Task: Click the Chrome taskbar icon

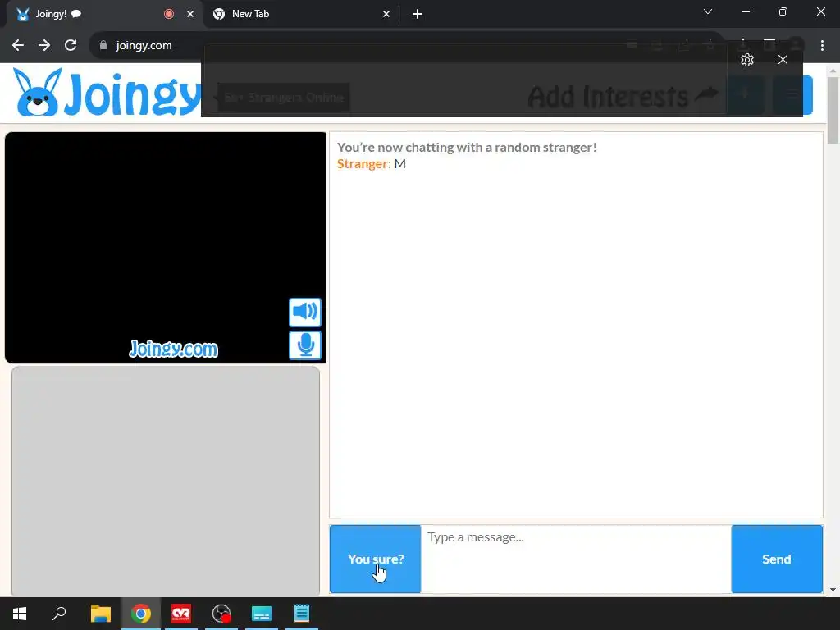Action: point(141,614)
